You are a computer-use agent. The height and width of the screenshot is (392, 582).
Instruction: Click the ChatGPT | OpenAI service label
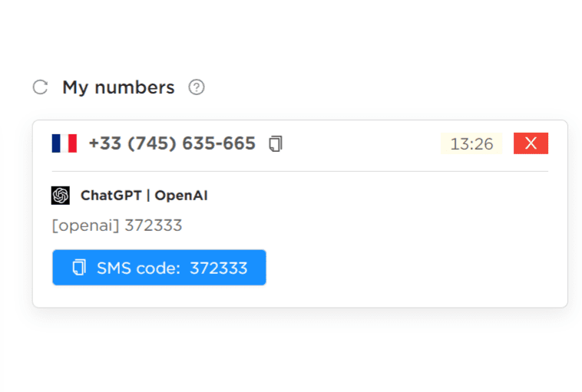click(144, 196)
